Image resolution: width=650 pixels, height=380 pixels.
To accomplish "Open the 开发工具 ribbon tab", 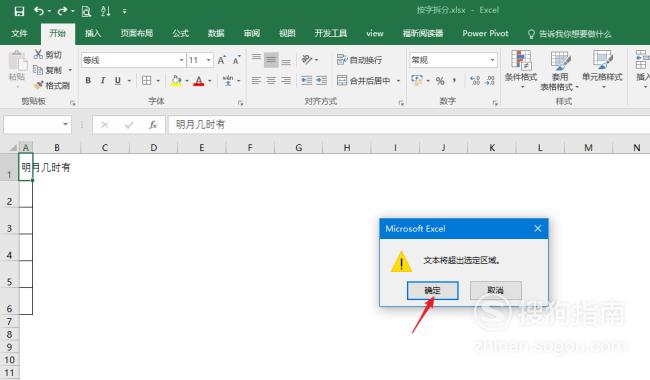I will click(x=330, y=34).
